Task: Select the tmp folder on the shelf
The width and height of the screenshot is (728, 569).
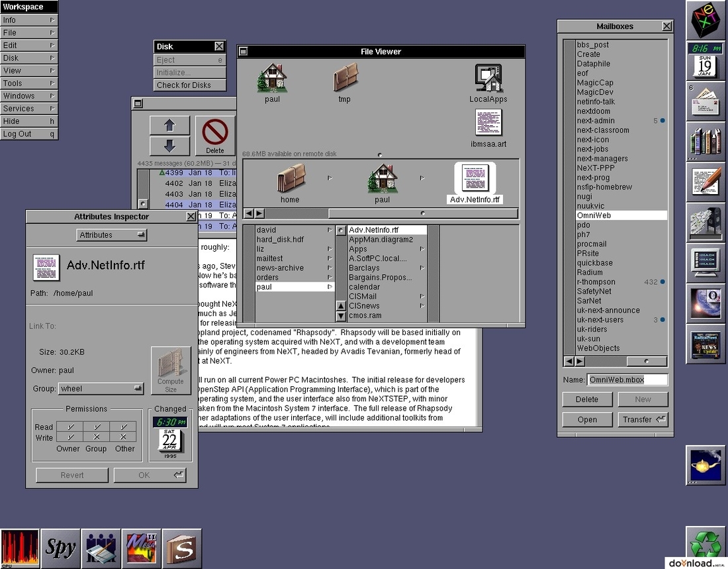Action: (x=345, y=78)
